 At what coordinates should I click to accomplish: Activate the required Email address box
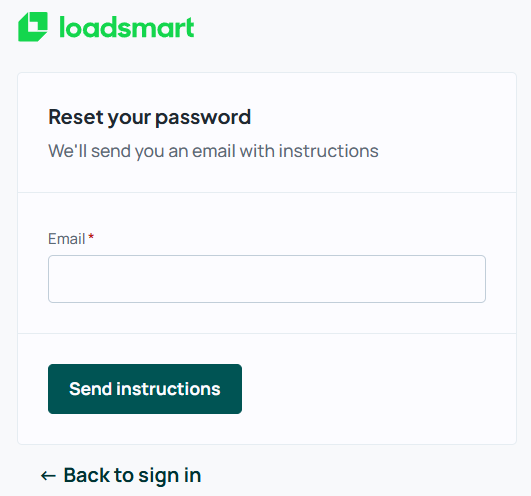pyautogui.click(x=267, y=279)
